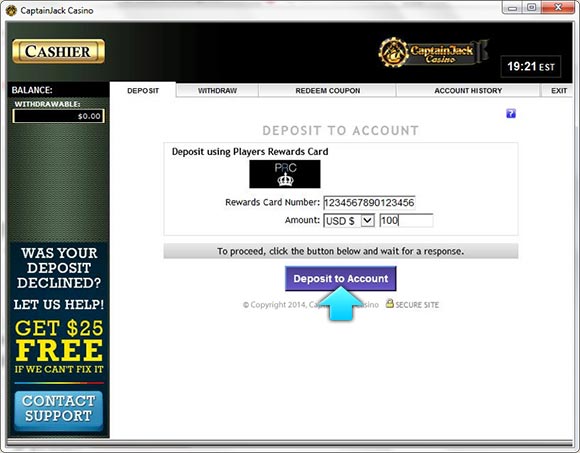Click the SECURE SITE label
Screen dimensions: 580x453
pos(417,305)
